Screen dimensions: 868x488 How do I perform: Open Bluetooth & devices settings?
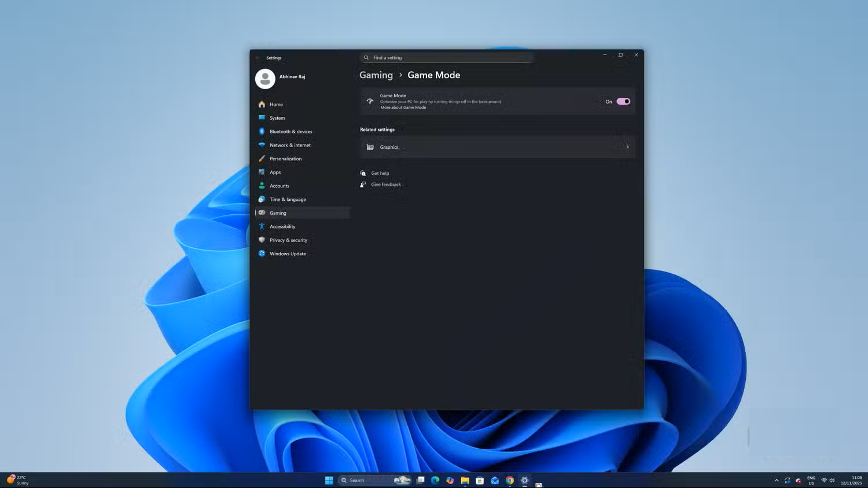tap(291, 131)
